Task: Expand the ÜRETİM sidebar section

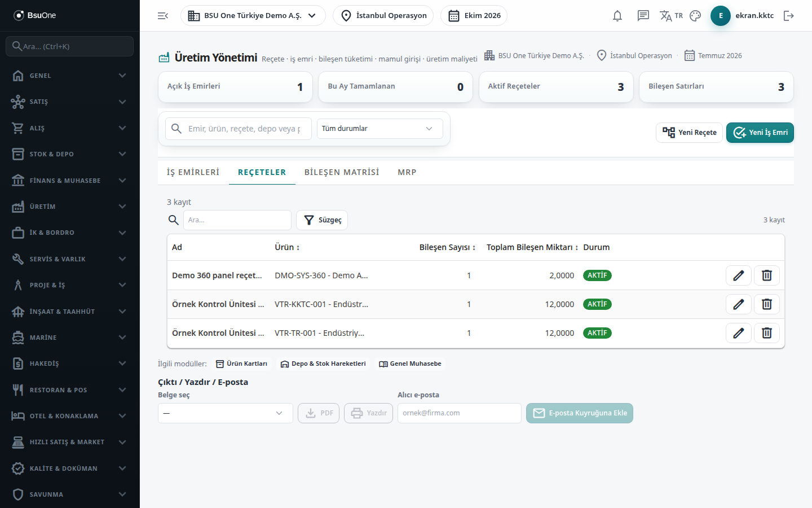Action: [70, 207]
